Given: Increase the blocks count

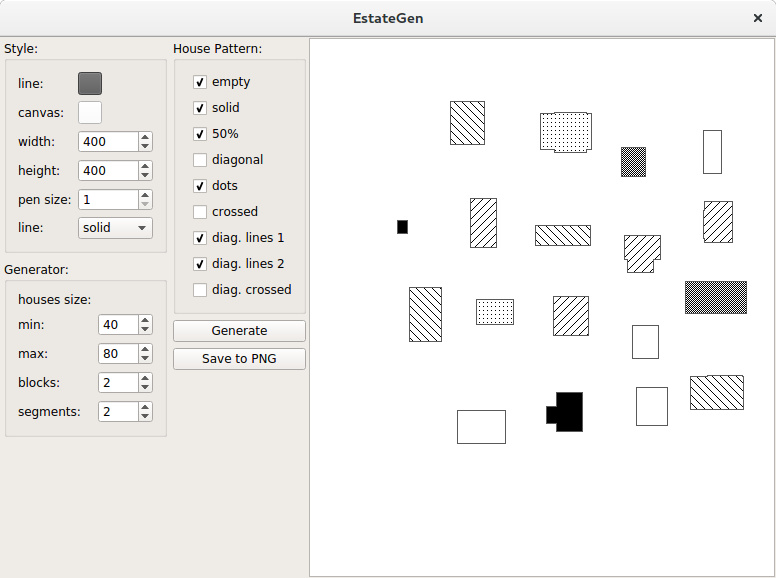Looking at the screenshot, I should [146, 378].
